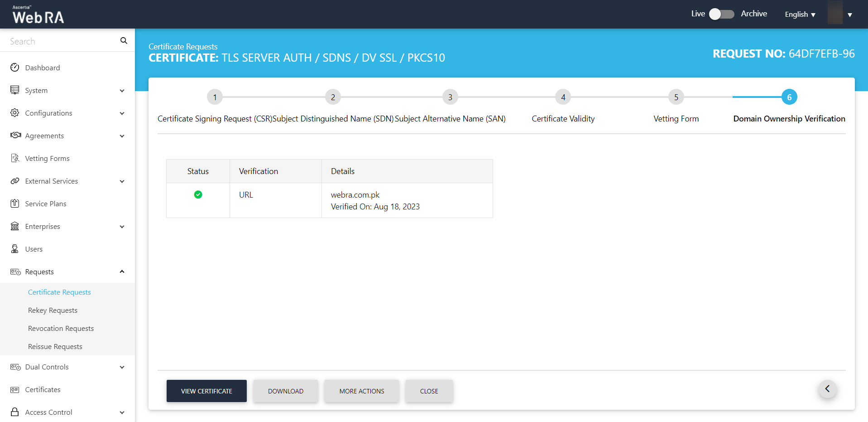Screen dimensions: 868x422
Task: Open the English language dropdown
Action: coord(800,15)
